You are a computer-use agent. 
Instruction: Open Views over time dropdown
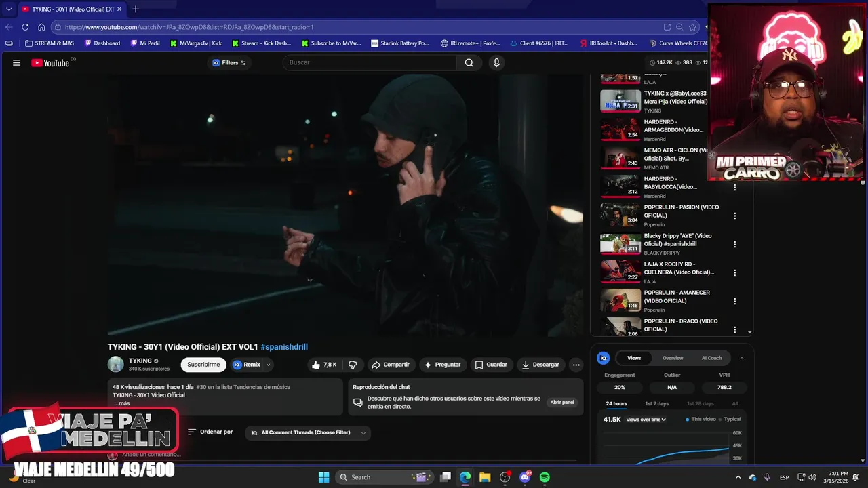tap(646, 420)
